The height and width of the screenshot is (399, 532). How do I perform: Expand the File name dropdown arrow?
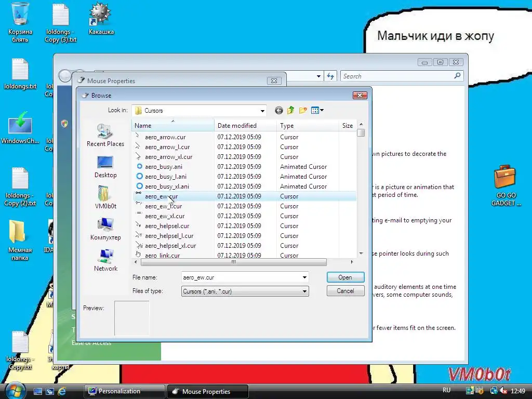pyautogui.click(x=304, y=277)
